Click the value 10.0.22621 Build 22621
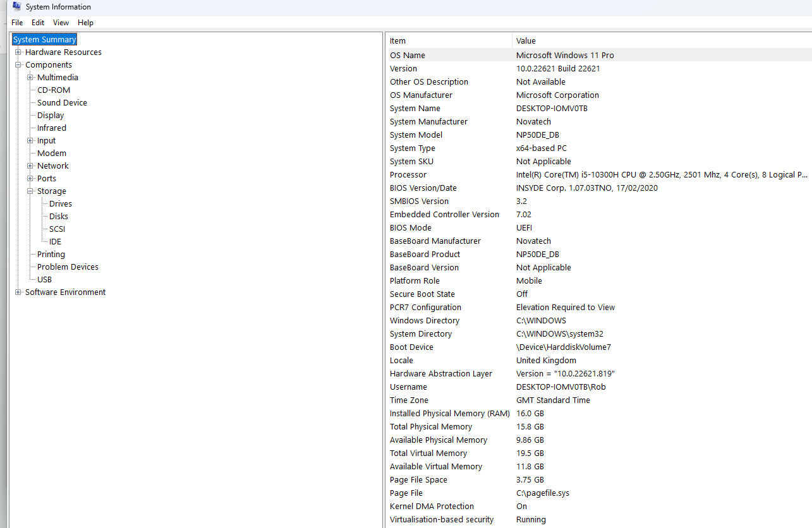Screen dimensions: 812x528 (558, 69)
